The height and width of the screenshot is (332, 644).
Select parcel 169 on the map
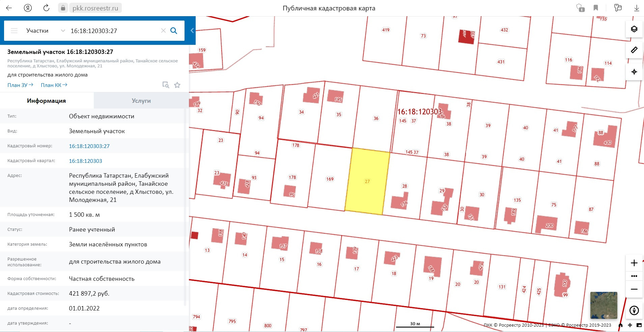(330, 179)
